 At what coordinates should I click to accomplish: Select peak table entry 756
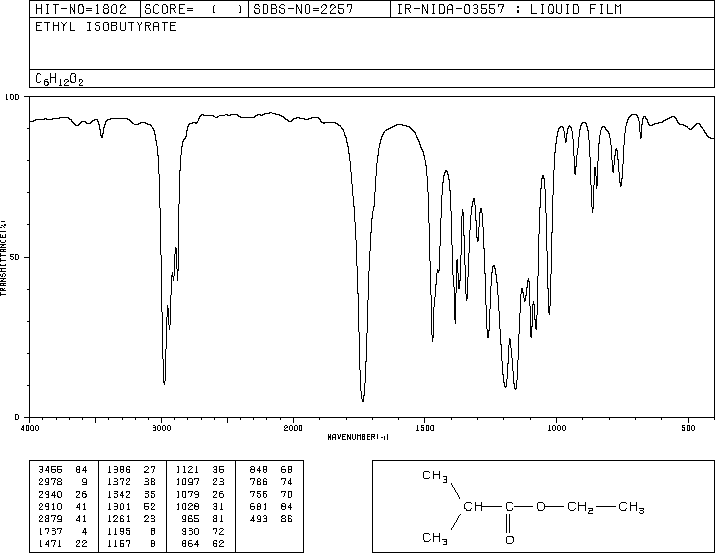click(x=259, y=494)
